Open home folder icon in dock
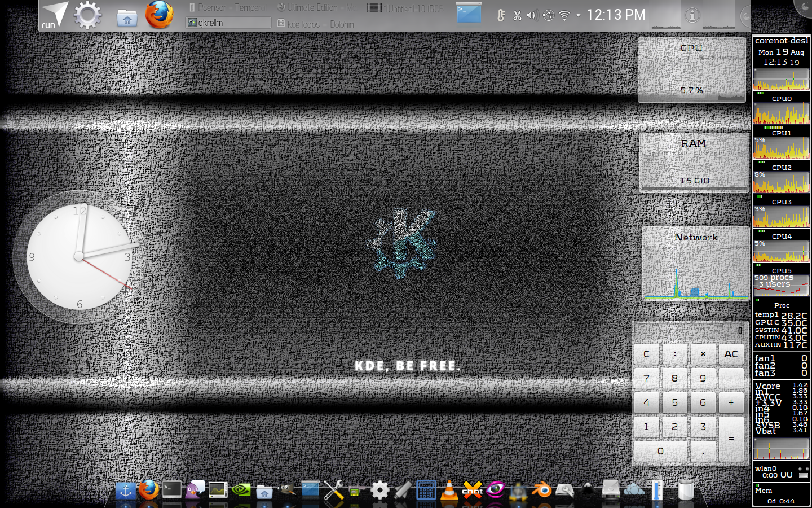Image resolution: width=812 pixels, height=508 pixels. click(264, 491)
